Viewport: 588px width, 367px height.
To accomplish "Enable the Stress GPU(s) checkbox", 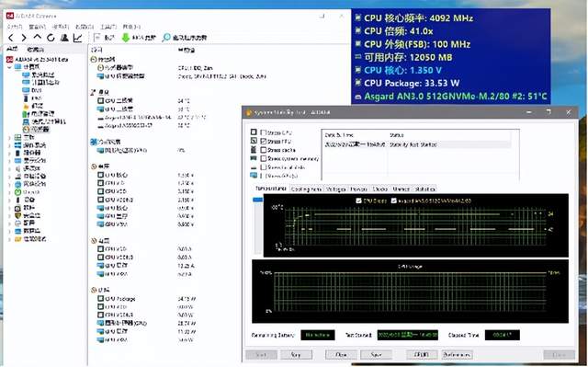I will tap(264, 176).
